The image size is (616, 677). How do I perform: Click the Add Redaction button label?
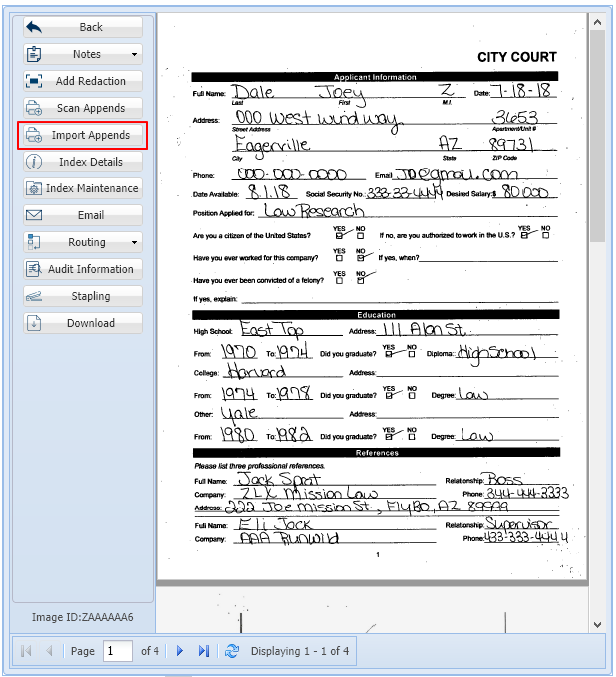point(91,81)
